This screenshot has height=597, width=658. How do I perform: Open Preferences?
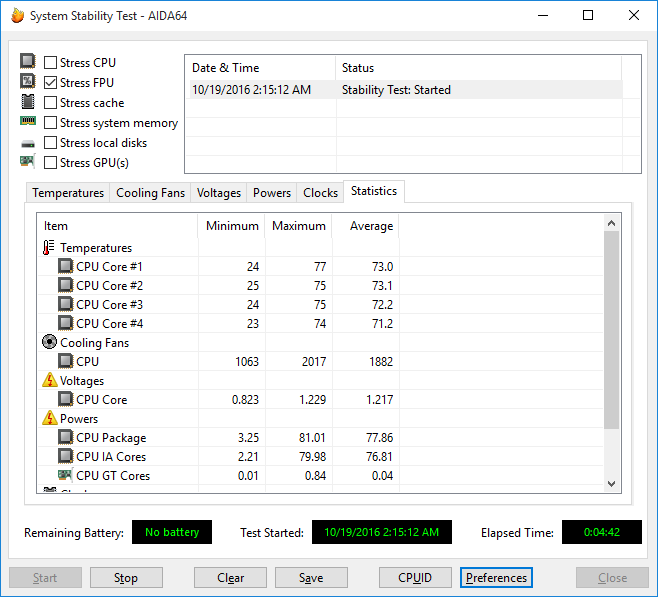pyautogui.click(x=496, y=578)
